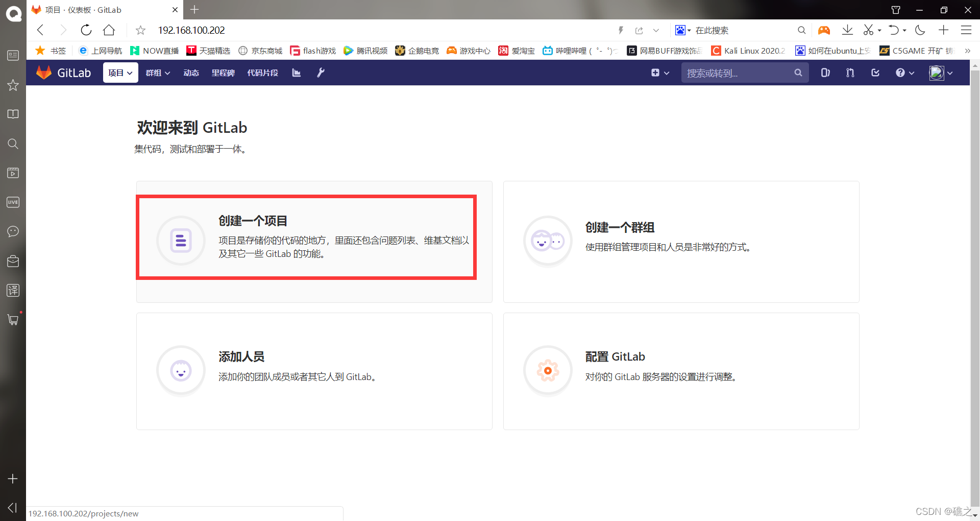This screenshot has width=980, height=521.
Task: Open the game controller icon
Action: point(824,30)
